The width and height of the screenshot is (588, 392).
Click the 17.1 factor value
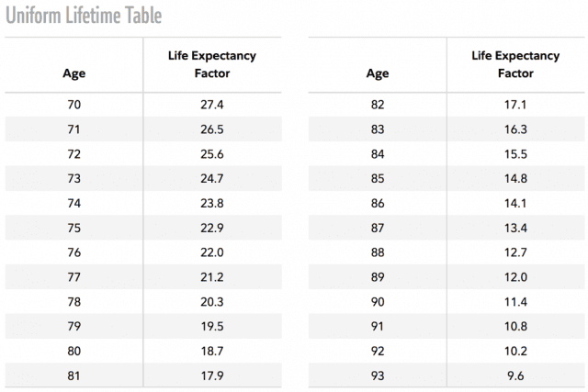tap(516, 105)
